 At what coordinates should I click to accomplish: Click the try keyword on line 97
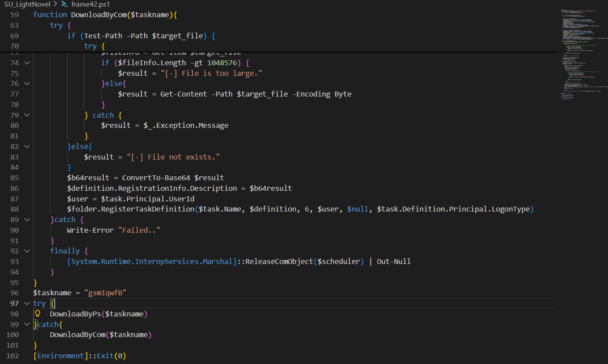click(x=39, y=303)
